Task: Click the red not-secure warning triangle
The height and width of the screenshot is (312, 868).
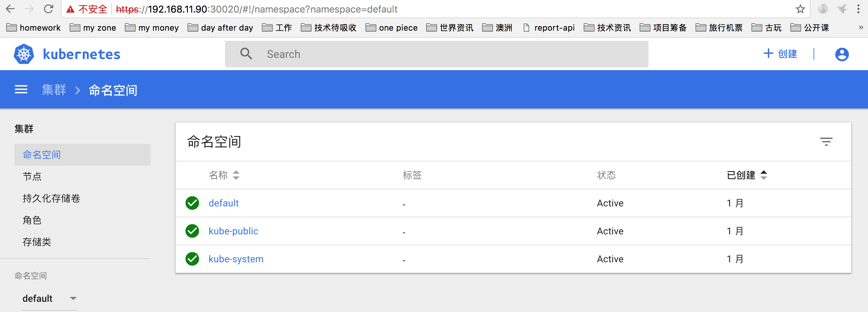Action: click(70, 9)
